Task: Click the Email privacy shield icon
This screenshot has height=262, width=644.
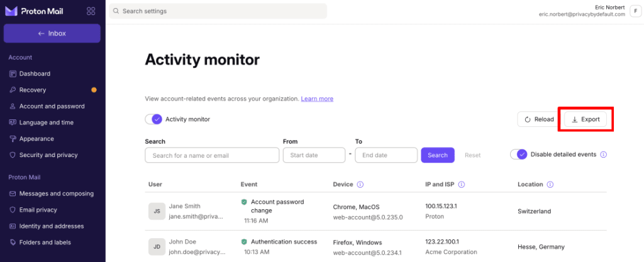Action: tap(13, 209)
